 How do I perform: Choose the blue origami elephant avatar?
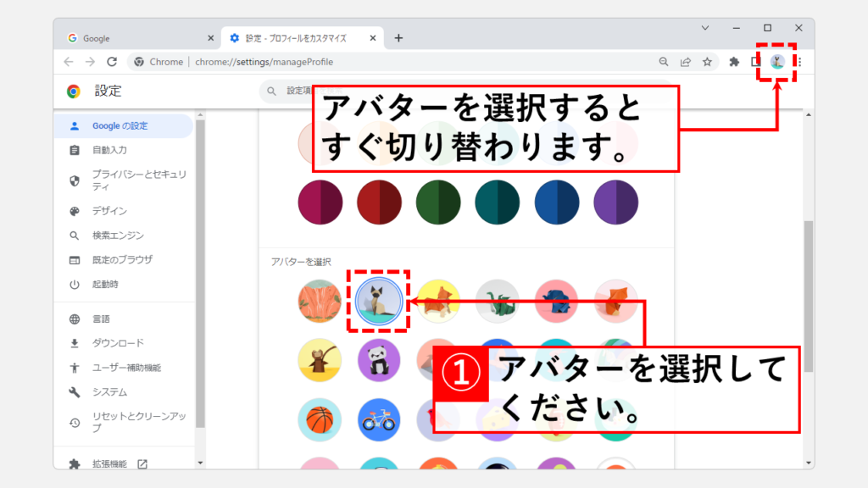pyautogui.click(x=556, y=301)
